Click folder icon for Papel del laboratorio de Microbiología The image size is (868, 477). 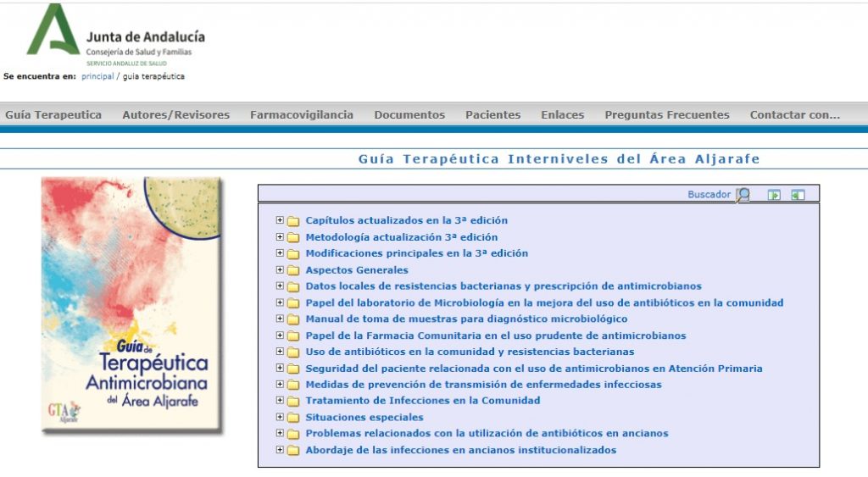(293, 303)
